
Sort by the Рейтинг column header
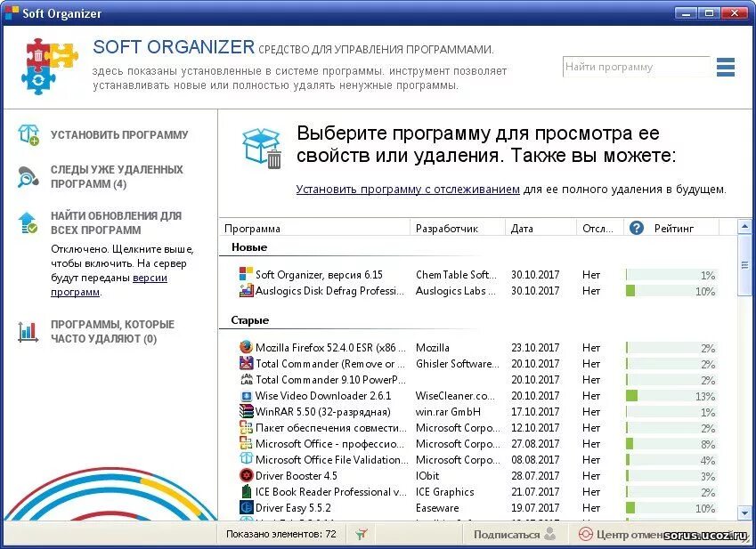coord(673,229)
